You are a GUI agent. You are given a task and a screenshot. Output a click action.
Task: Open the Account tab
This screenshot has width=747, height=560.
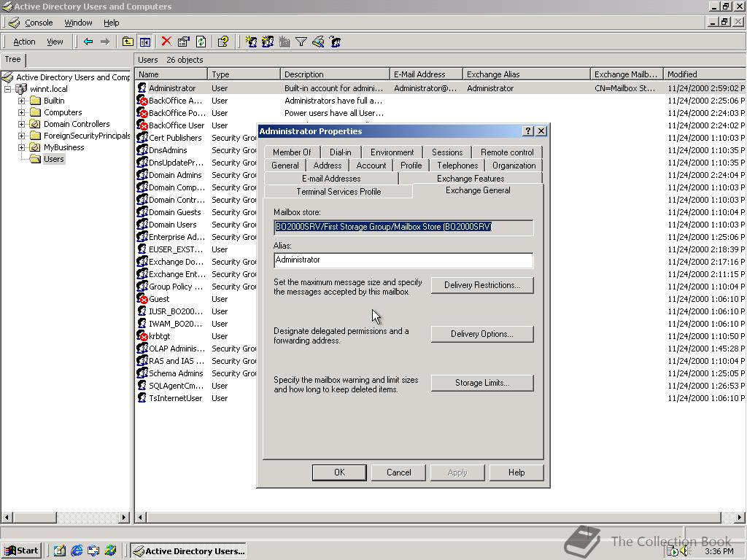(x=371, y=166)
